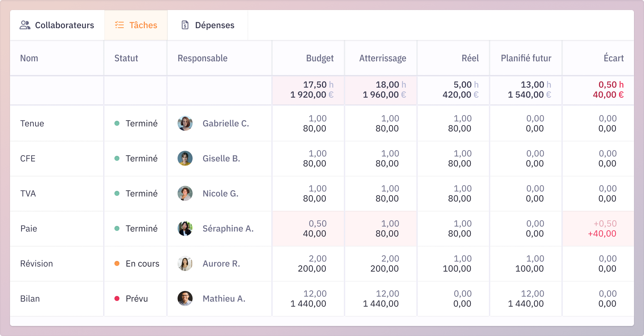Sort by the Nom column header

click(x=29, y=58)
